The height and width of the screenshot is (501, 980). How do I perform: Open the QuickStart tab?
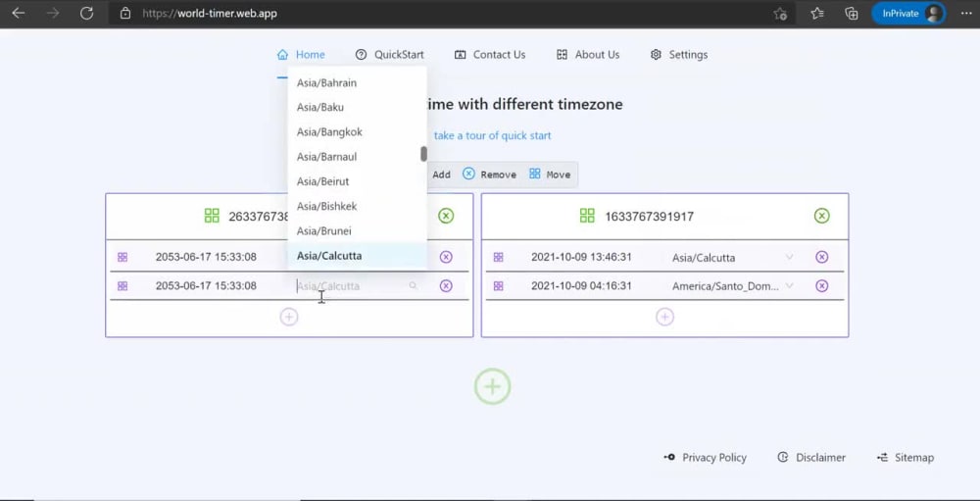(x=389, y=55)
